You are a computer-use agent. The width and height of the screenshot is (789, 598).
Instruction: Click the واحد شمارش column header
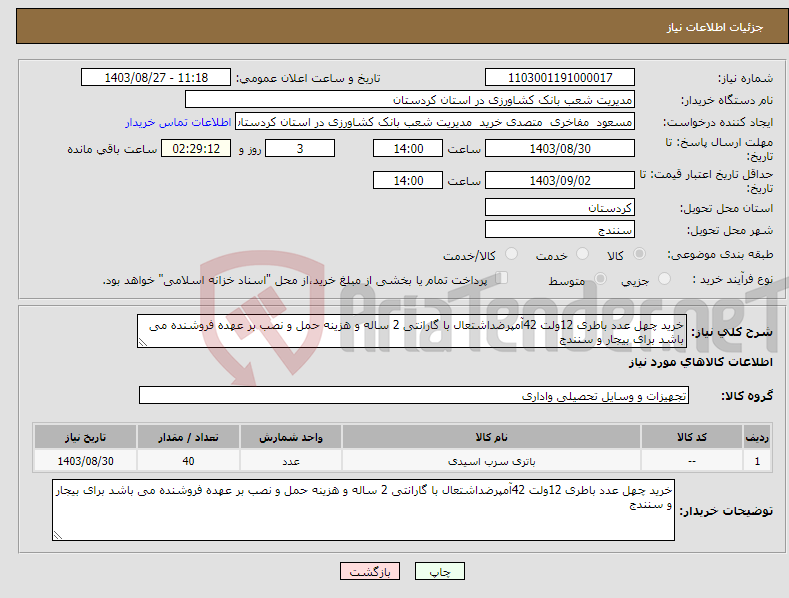[291, 437]
